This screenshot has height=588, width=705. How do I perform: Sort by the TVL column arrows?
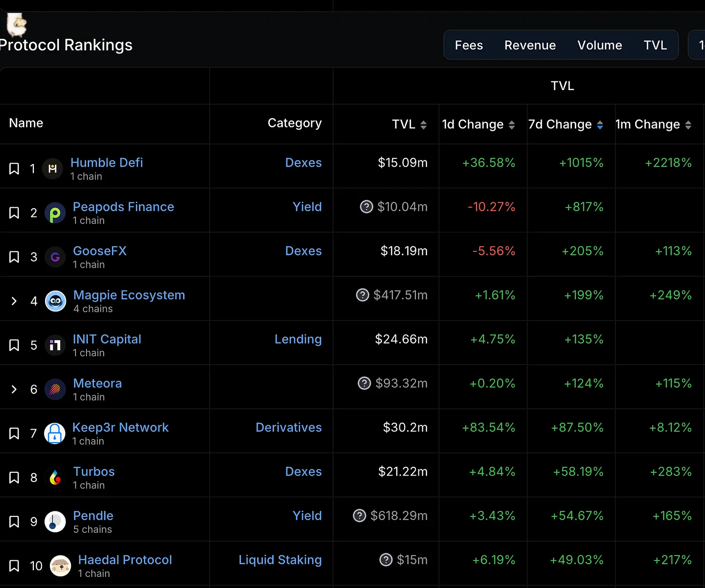[423, 125]
